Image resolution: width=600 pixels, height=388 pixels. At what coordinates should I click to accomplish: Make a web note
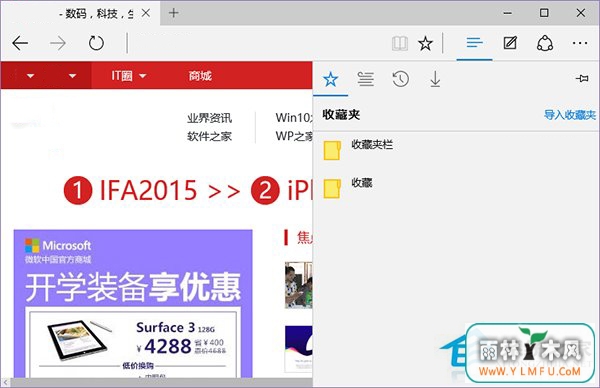pyautogui.click(x=510, y=43)
